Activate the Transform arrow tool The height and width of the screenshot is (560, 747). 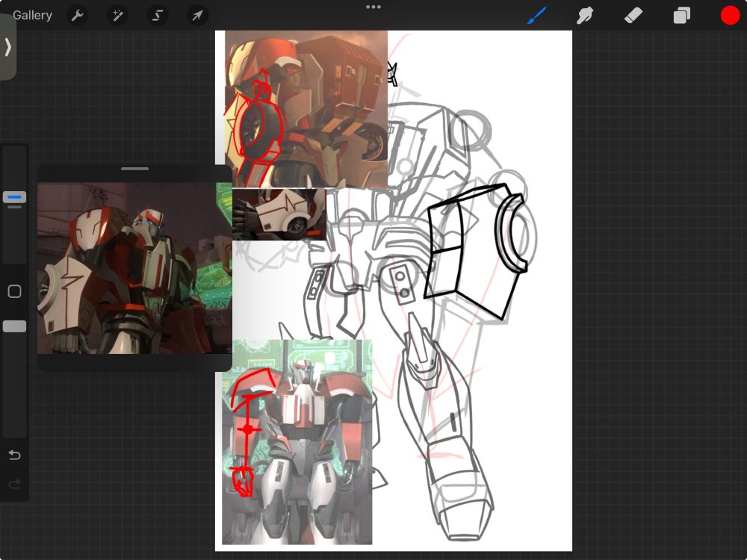[197, 15]
